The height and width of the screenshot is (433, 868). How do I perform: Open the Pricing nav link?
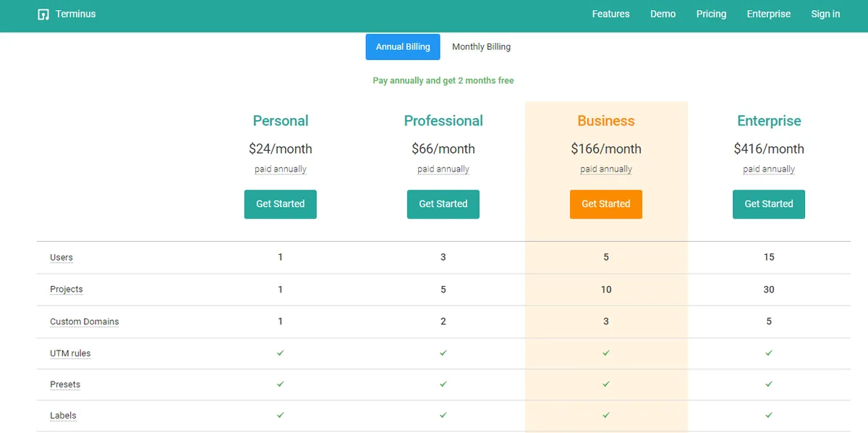pyautogui.click(x=711, y=14)
